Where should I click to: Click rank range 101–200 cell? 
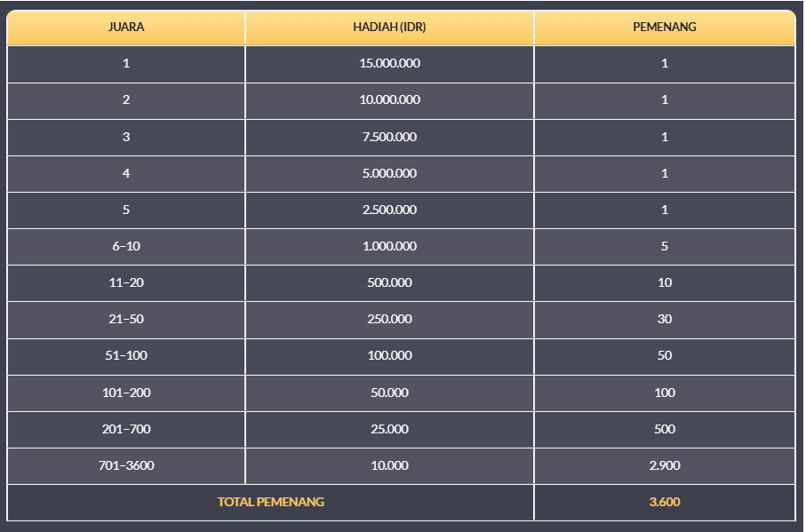126,393
